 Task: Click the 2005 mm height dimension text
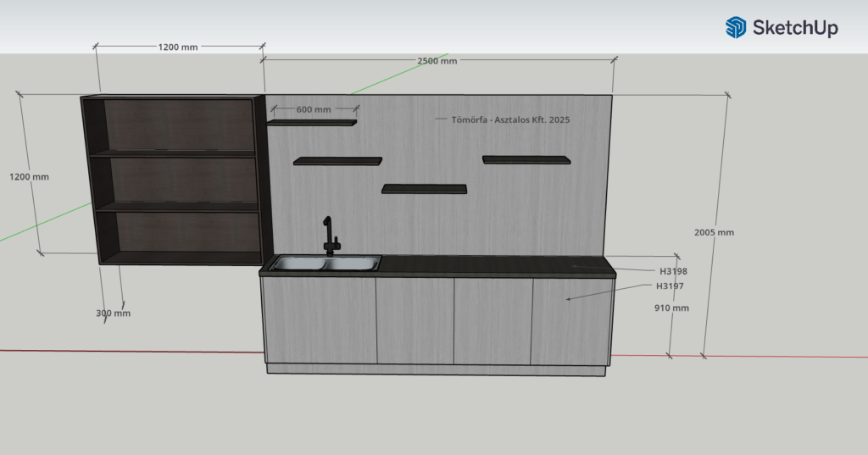714,232
